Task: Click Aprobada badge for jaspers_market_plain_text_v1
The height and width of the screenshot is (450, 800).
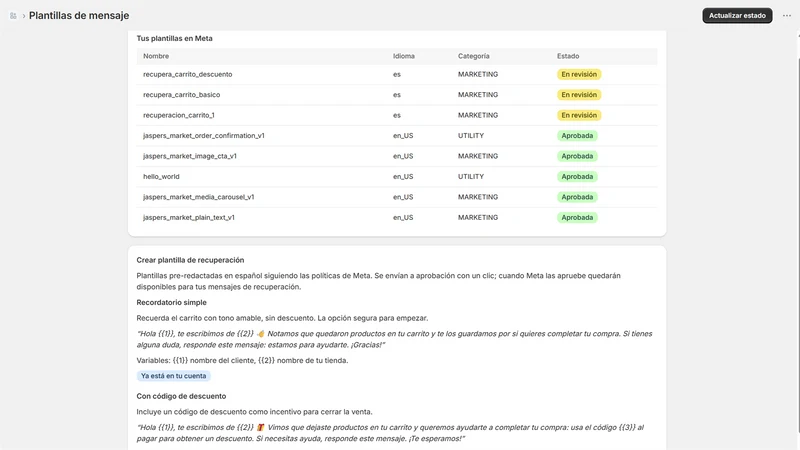Action: (577, 217)
